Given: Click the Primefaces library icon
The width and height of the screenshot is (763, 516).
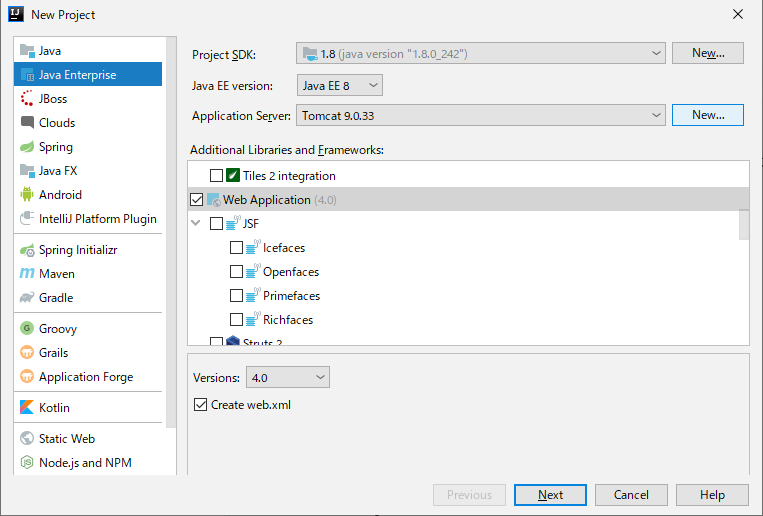Looking at the screenshot, I should click(x=253, y=295).
